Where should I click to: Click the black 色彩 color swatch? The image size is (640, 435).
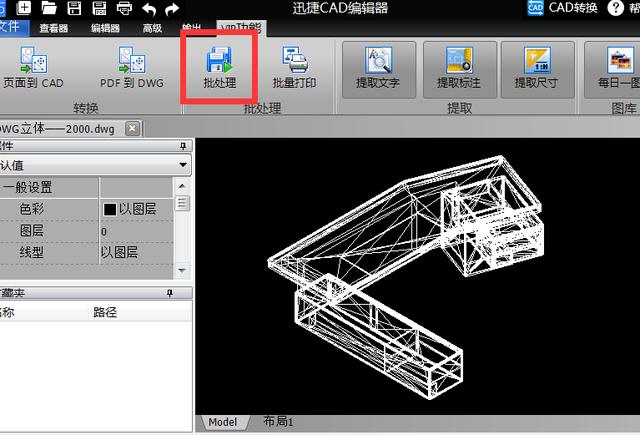tap(109, 209)
